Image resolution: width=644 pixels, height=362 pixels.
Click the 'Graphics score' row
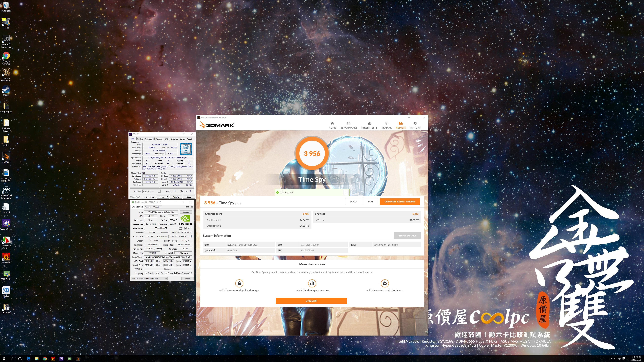257,214
